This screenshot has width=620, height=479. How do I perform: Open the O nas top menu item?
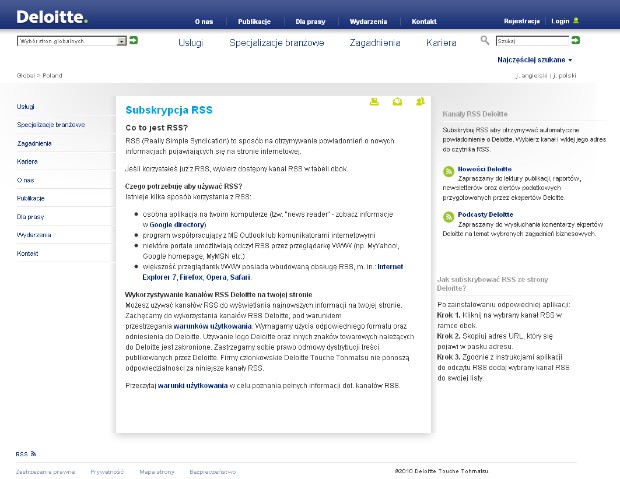coord(204,22)
